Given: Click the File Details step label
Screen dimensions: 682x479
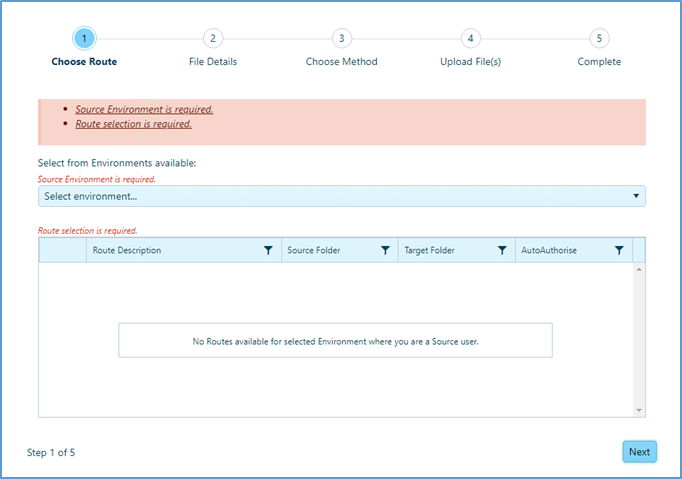Looking at the screenshot, I should pyautogui.click(x=213, y=62).
